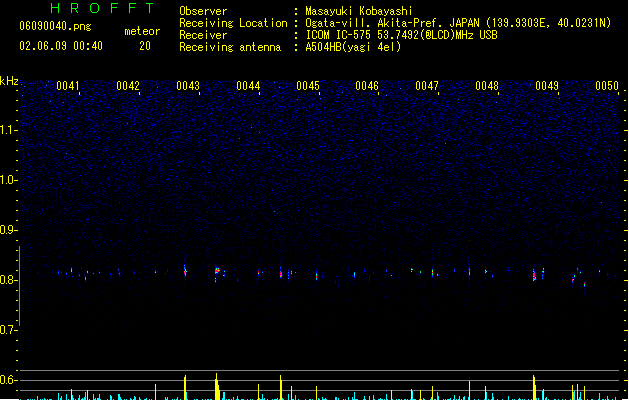629x400 pixels.
Task: Click the 0.8 kHz axis label
Action: pos(9,280)
